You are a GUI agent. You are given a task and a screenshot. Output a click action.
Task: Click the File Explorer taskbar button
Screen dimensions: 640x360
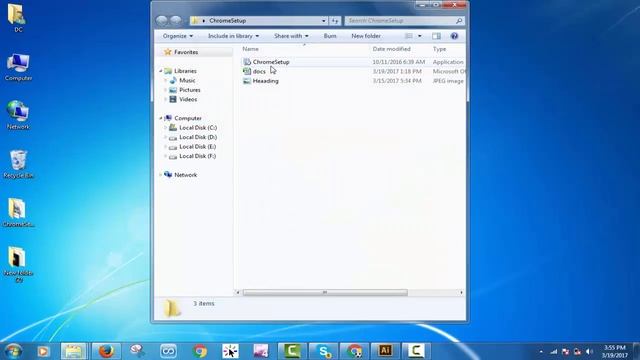[x=73, y=351]
